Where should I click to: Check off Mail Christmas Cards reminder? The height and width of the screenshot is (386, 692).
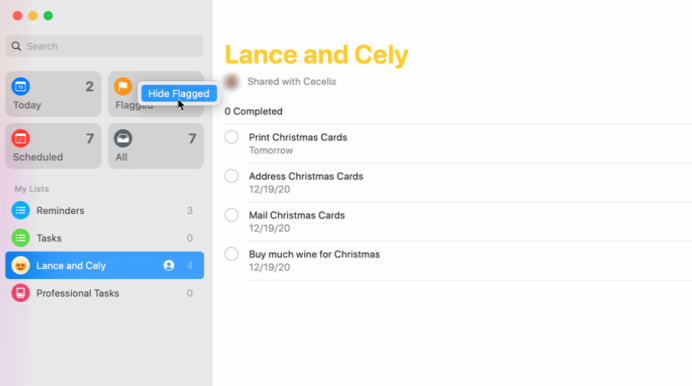click(x=232, y=215)
